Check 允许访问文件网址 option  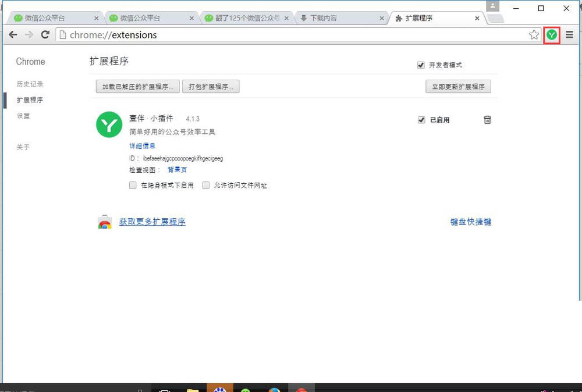[x=205, y=185]
